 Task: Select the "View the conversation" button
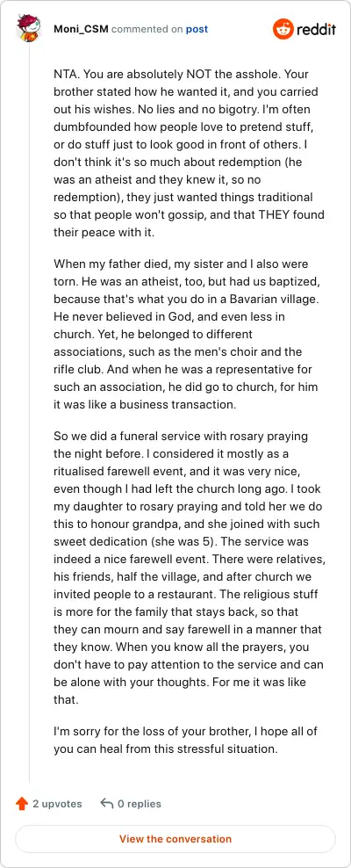pos(175,839)
